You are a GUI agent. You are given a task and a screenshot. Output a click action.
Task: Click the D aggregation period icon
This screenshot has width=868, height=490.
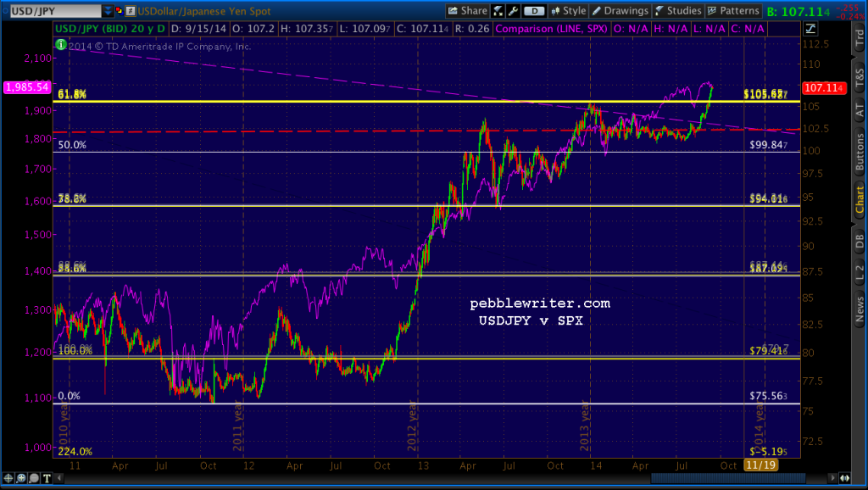(x=533, y=12)
